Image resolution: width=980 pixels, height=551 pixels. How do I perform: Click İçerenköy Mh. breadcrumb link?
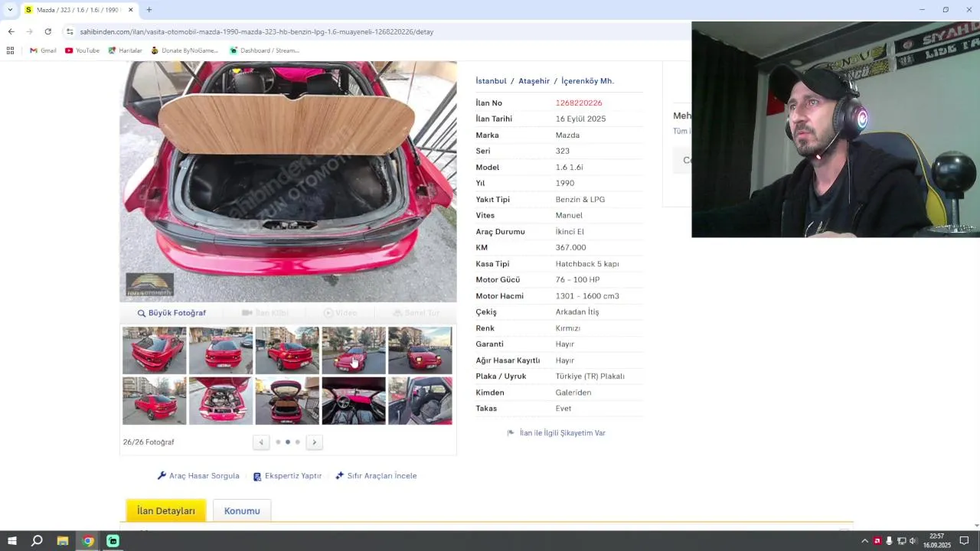(x=587, y=81)
